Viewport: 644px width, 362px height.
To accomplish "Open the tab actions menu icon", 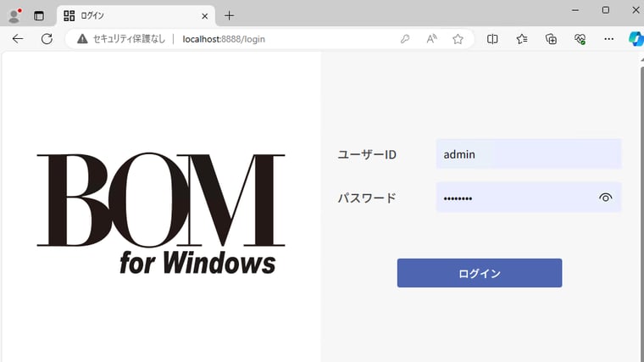I will click(x=39, y=16).
